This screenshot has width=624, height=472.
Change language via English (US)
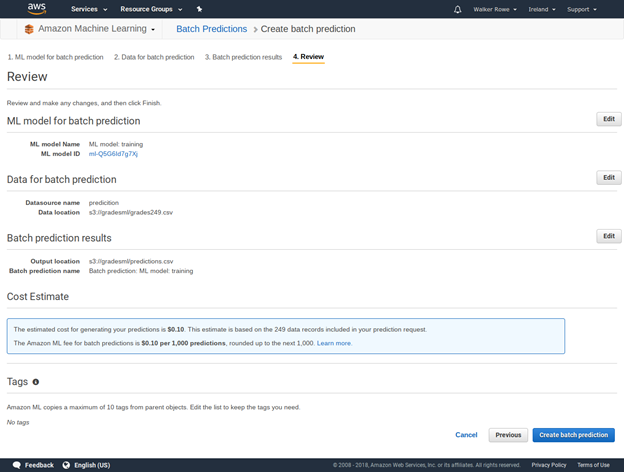pyautogui.click(x=92, y=465)
